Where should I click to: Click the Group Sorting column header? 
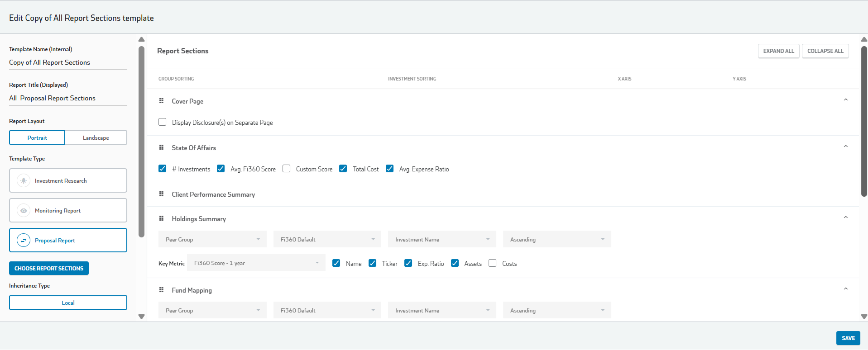[x=176, y=79]
